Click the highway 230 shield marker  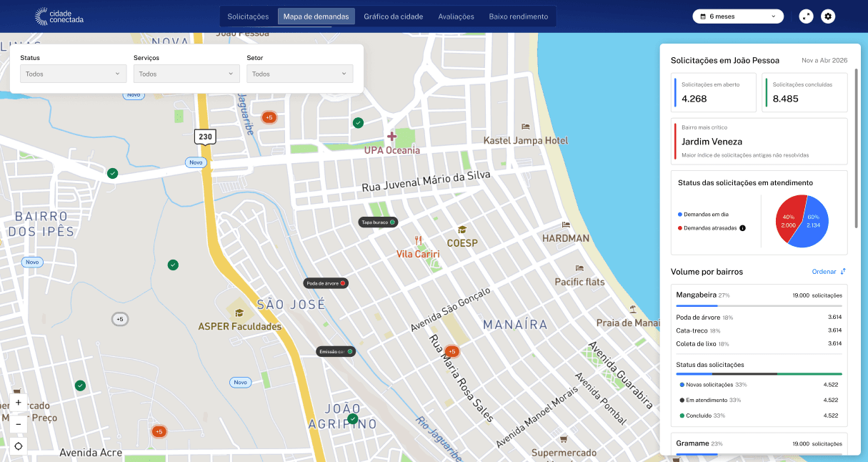coord(205,137)
